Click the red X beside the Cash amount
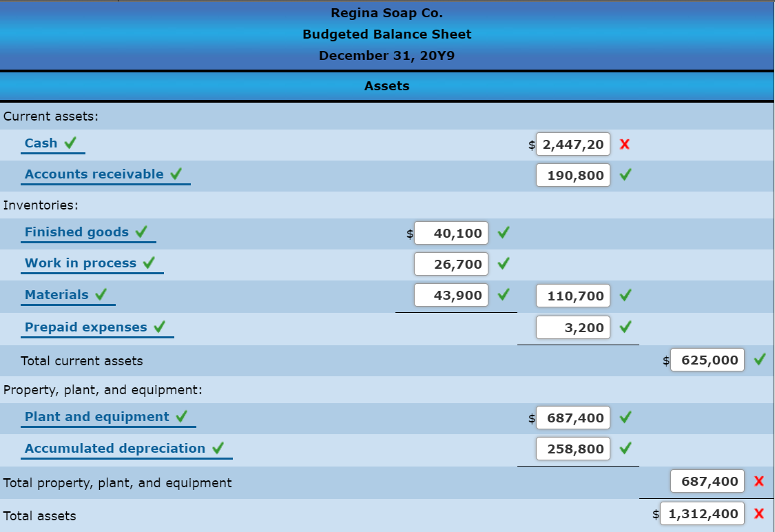This screenshot has width=775, height=532. (623, 144)
